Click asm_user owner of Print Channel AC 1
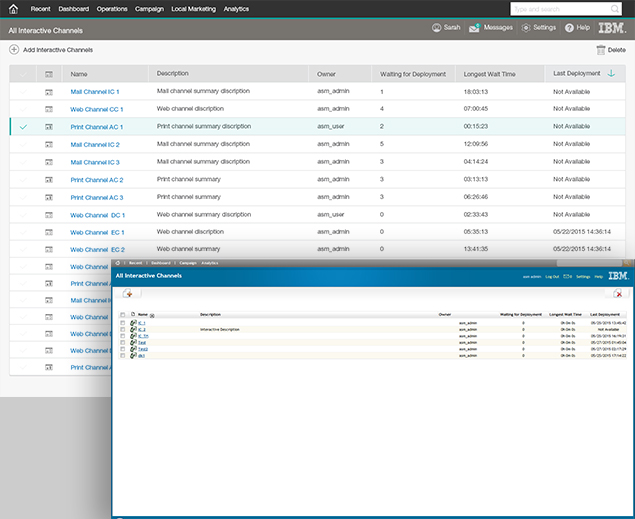The width and height of the screenshot is (635, 519). pos(330,126)
